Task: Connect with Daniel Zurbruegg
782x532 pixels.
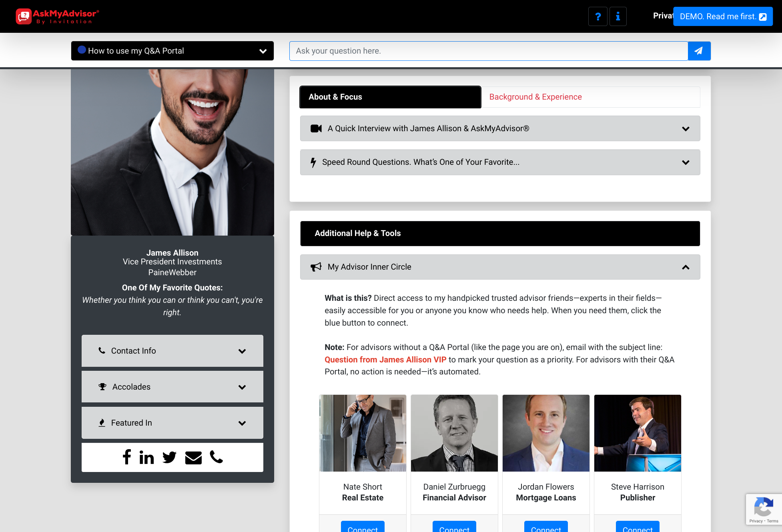Action: coord(454,527)
